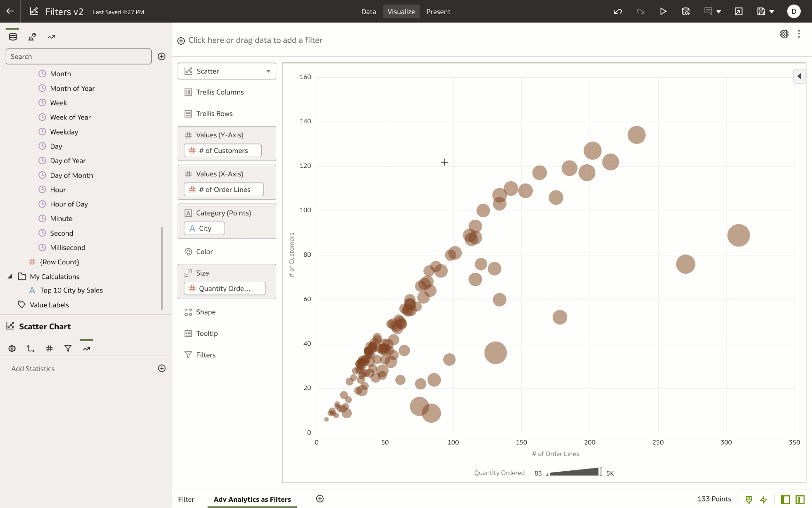Open the Export icon in the top toolbar
The image size is (812, 508).
click(x=739, y=11)
